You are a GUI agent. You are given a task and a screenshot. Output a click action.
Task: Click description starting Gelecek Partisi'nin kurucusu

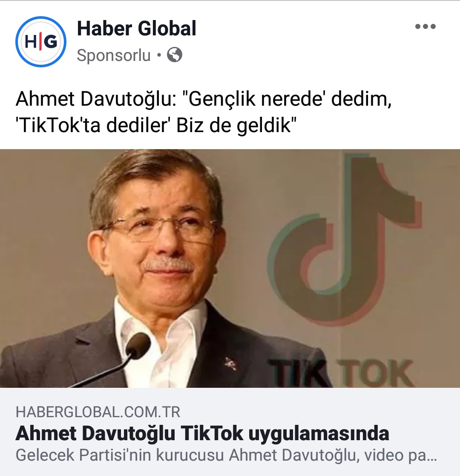226,456
